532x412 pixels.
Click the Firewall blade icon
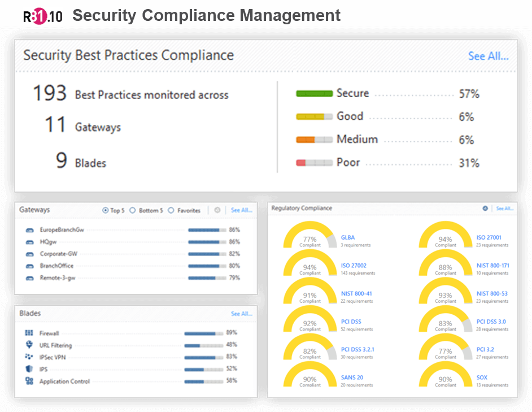(x=29, y=333)
